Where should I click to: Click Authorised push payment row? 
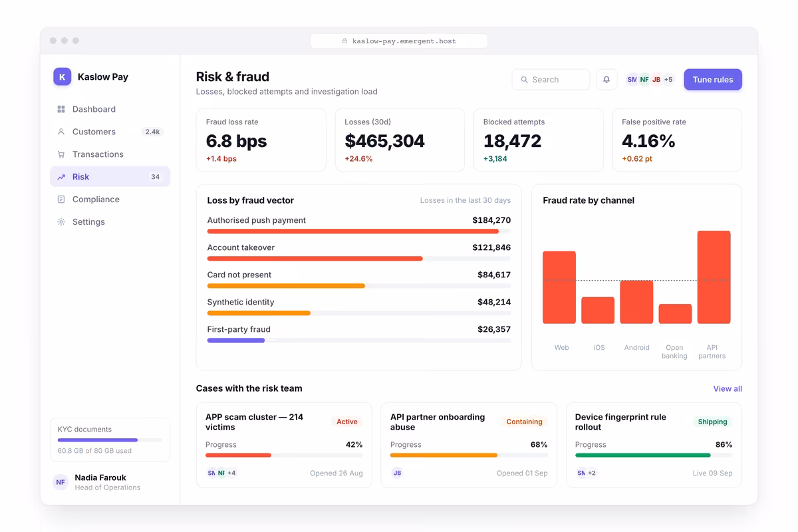point(359,225)
